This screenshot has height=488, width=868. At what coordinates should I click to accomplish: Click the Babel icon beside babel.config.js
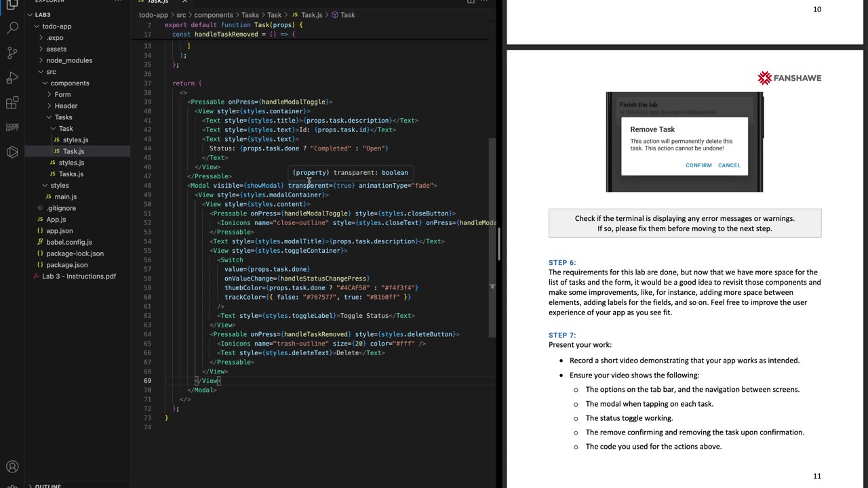tap(40, 242)
